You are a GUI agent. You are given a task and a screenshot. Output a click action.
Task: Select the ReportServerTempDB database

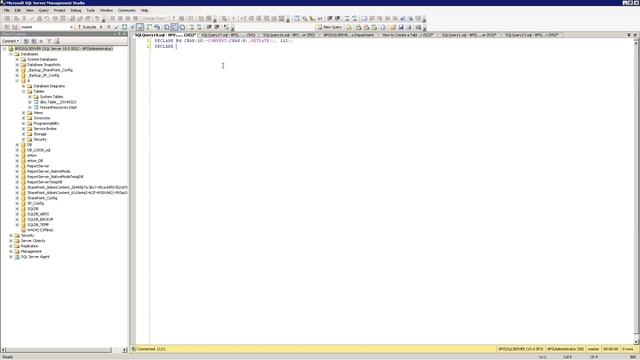(44, 182)
